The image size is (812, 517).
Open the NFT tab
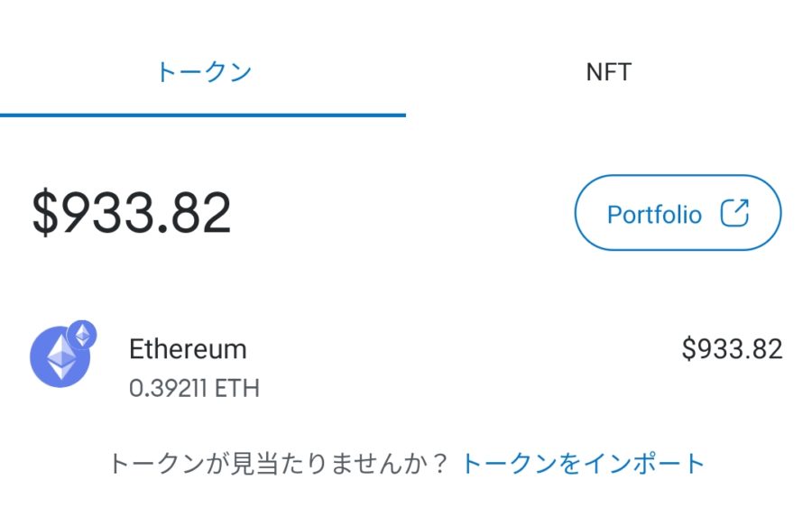(x=608, y=72)
